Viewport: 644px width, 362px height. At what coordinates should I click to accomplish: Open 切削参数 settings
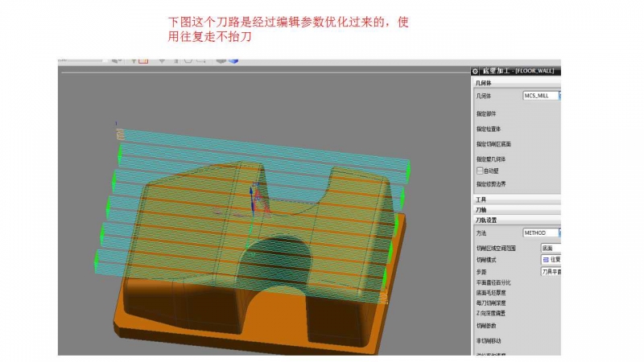pos(486,326)
